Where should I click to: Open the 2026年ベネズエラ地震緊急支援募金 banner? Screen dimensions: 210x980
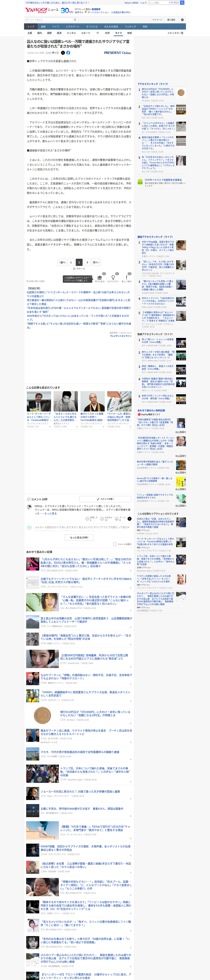[162, 183]
